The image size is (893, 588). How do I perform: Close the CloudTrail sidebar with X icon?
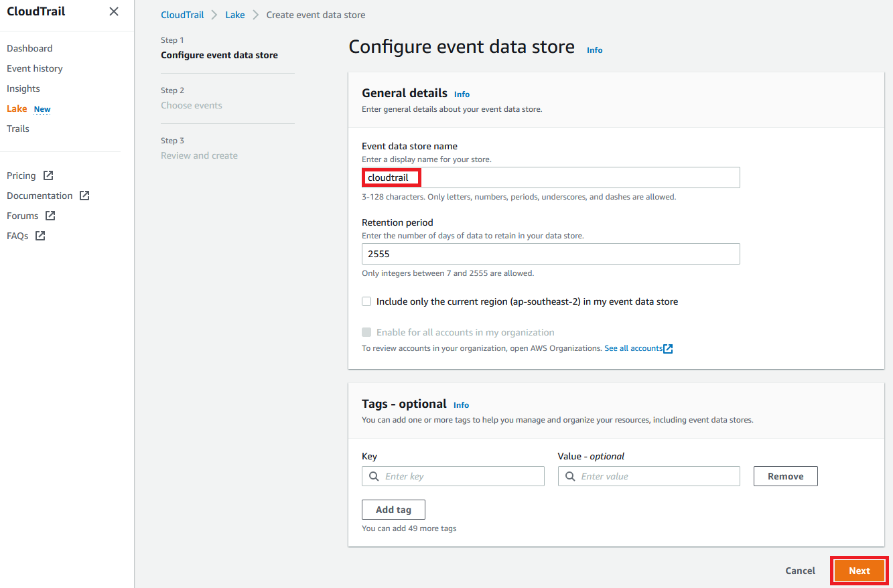click(114, 11)
